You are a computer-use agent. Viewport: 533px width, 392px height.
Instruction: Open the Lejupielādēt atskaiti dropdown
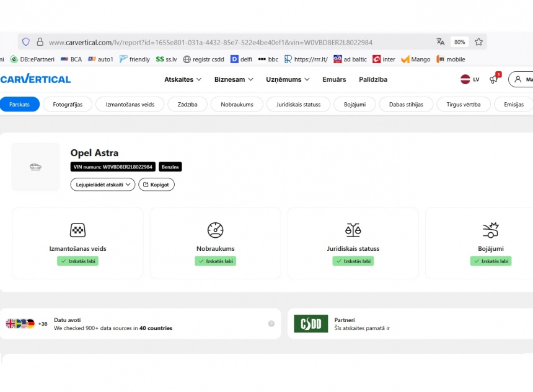coord(103,185)
